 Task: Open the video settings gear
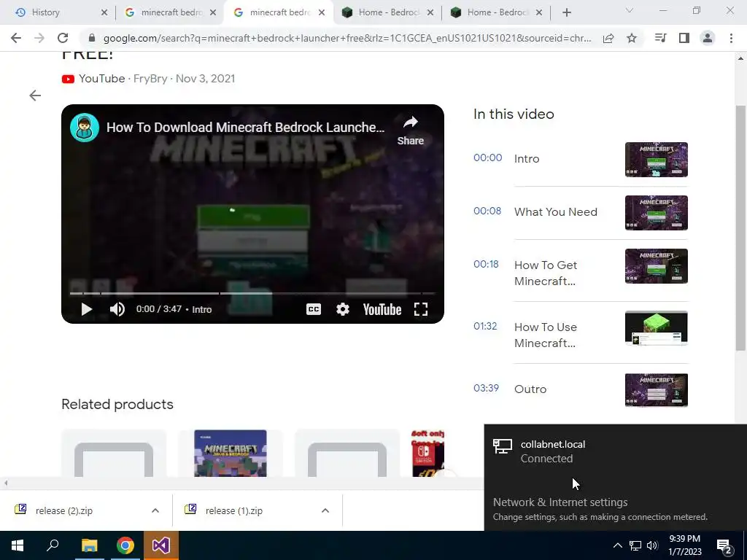point(343,309)
